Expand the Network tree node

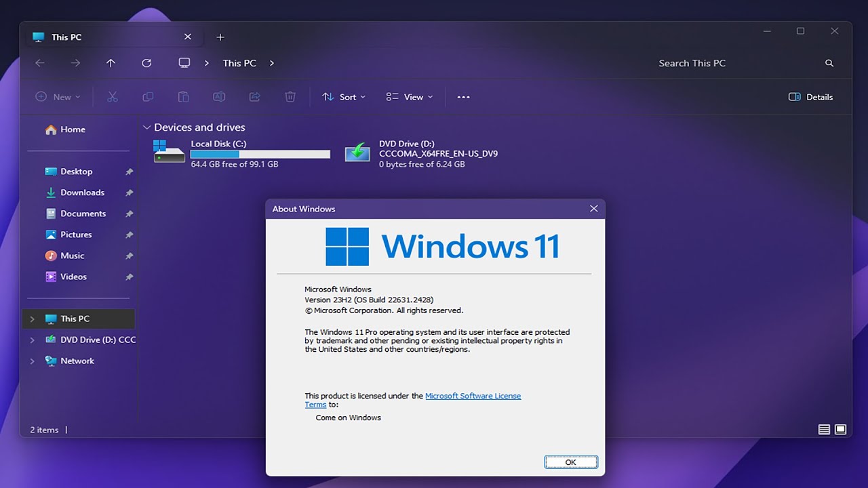[32, 361]
